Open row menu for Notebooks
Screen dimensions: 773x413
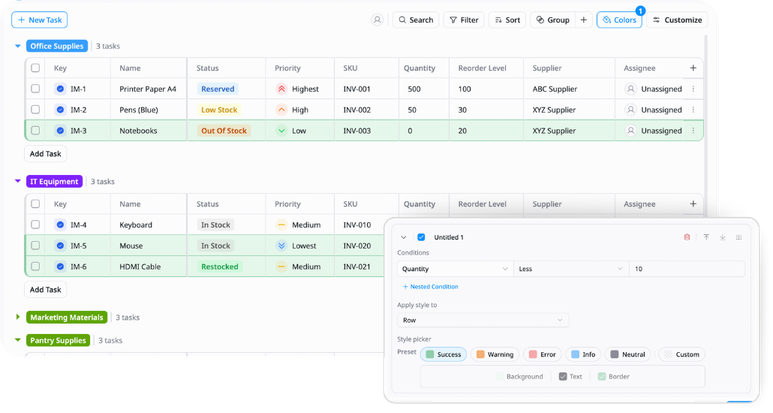(x=693, y=131)
